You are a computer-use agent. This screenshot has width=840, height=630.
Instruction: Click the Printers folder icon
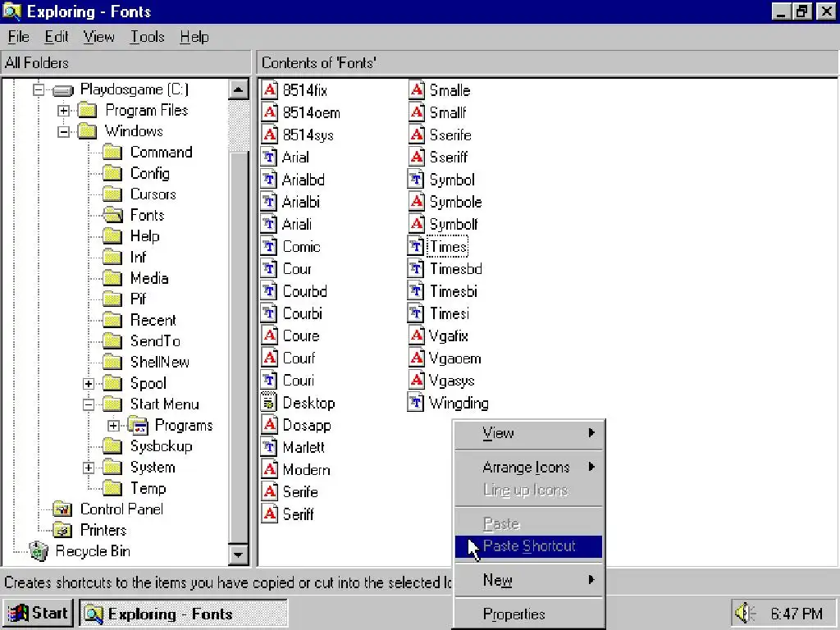coord(62,530)
